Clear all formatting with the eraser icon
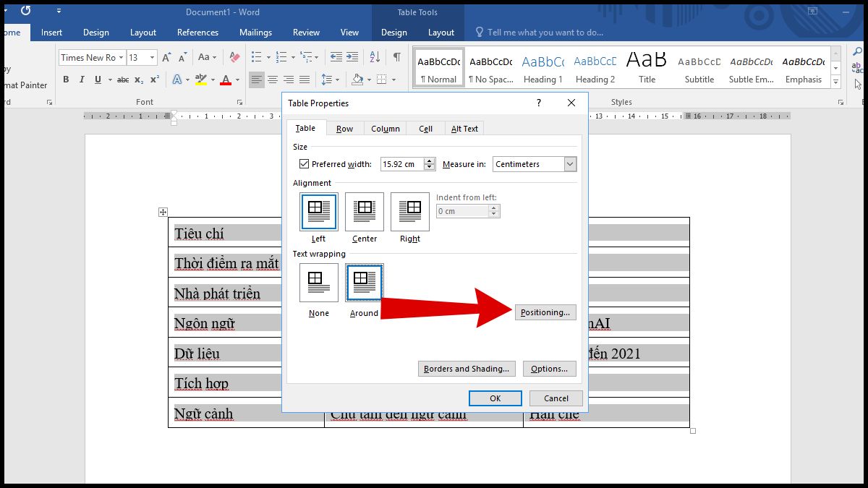Screen dimensions: 868x488 click(x=234, y=57)
